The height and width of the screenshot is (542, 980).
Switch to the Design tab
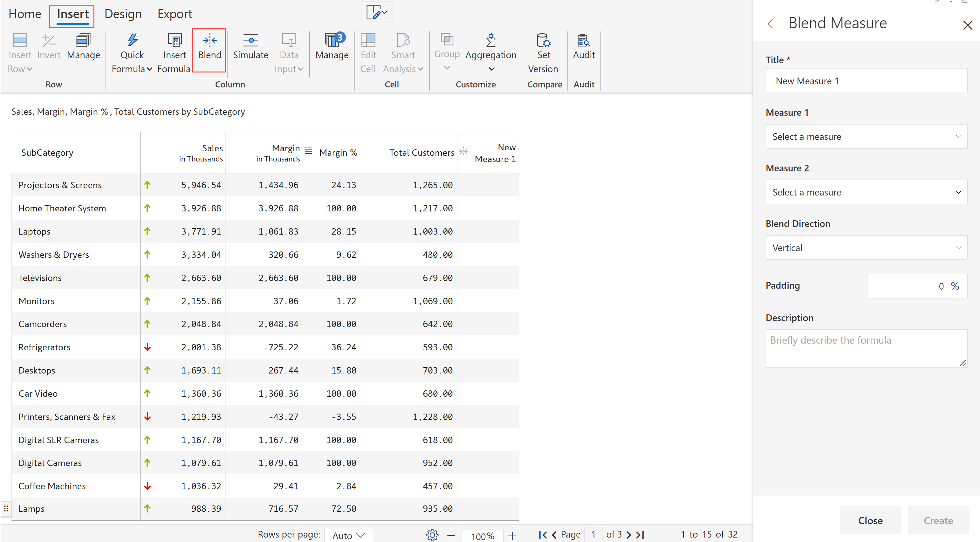click(x=123, y=14)
